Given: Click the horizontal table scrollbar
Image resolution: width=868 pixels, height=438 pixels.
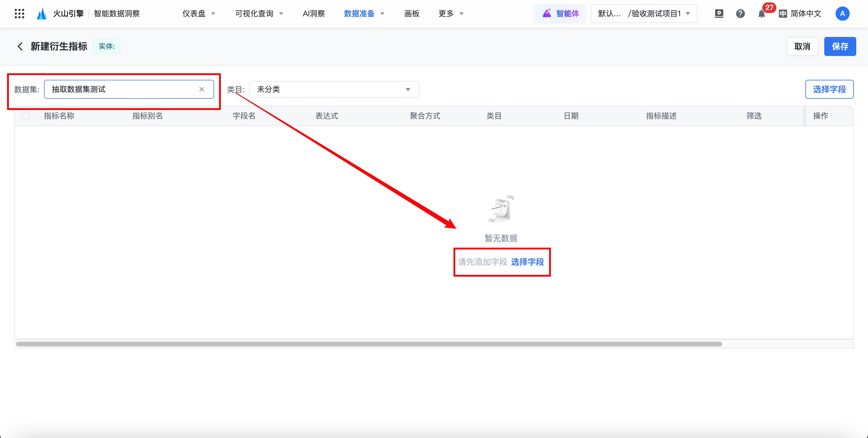Looking at the screenshot, I should click(x=369, y=344).
